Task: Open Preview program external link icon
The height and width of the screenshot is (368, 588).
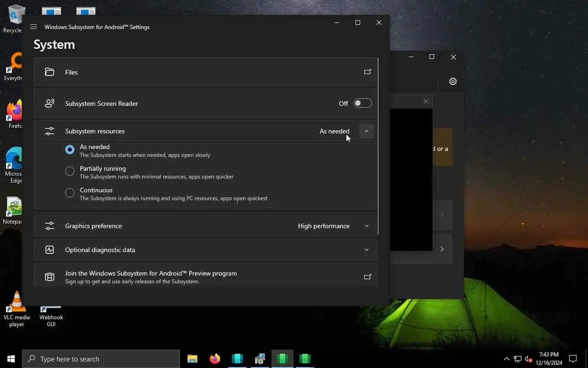Action: click(367, 277)
